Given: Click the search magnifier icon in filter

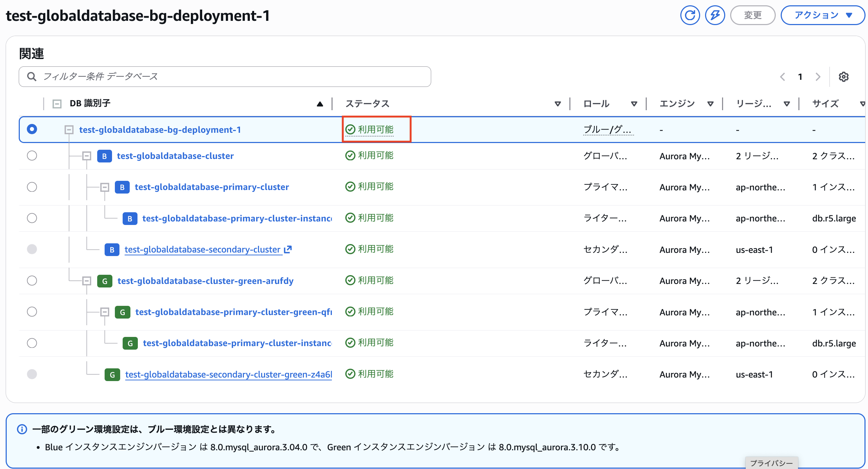Looking at the screenshot, I should (32, 77).
